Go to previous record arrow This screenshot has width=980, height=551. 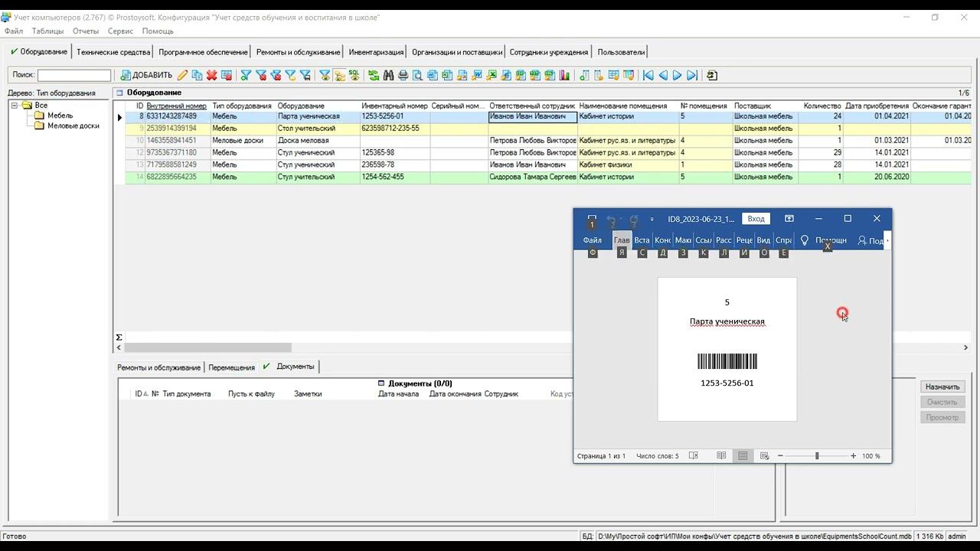pos(663,75)
